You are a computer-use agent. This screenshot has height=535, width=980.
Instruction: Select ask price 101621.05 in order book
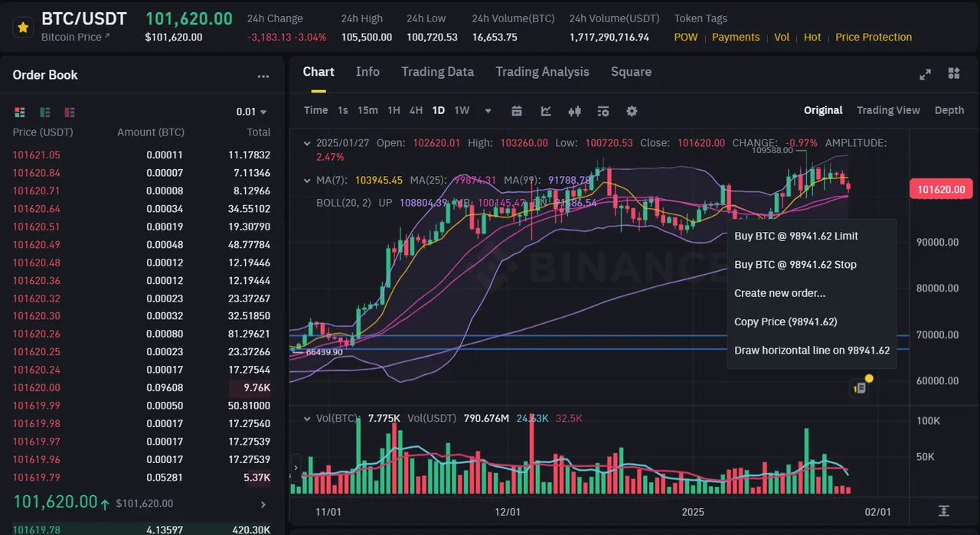[x=36, y=155]
